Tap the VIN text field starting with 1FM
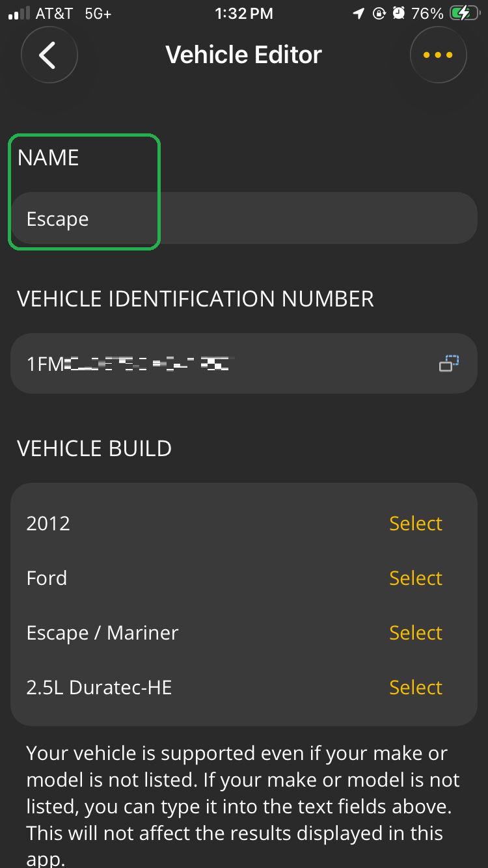The image size is (488, 868). pos(195,363)
